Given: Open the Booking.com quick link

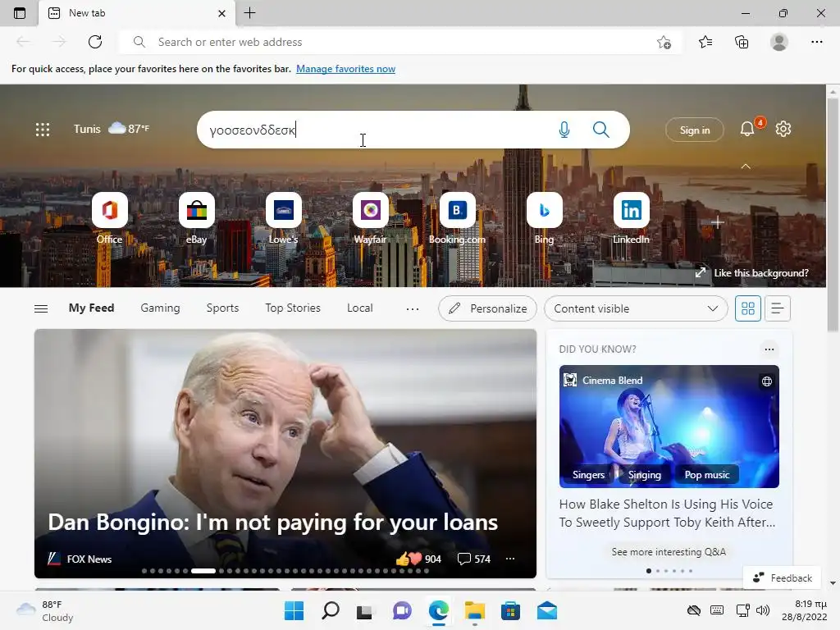Looking at the screenshot, I should click(457, 218).
